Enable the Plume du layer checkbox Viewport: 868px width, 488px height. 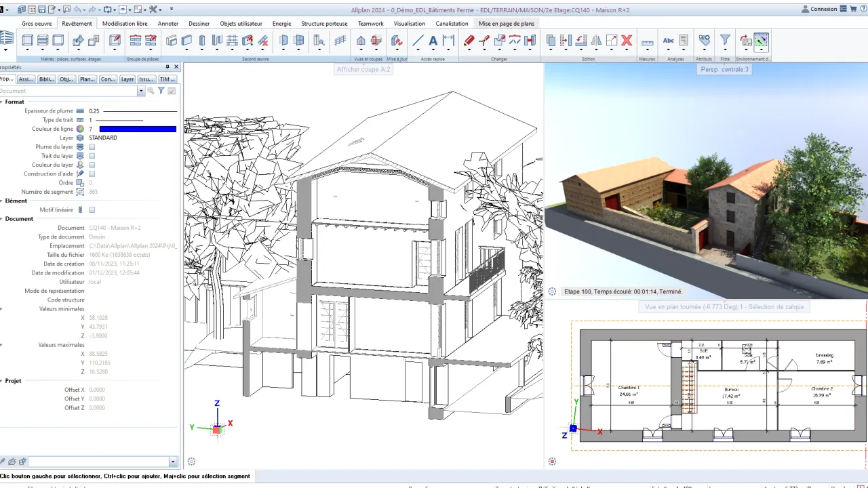click(x=92, y=146)
